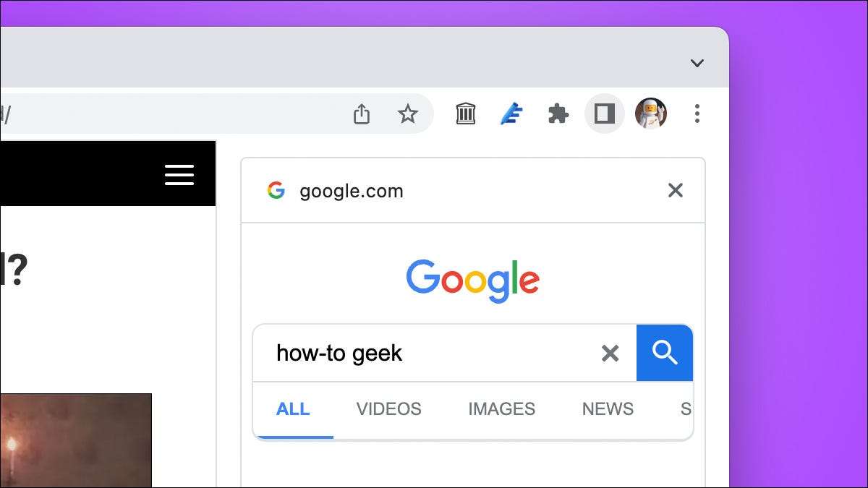Open Chrome's three-dot menu
Viewport: 868px width, 488px height.
(697, 114)
